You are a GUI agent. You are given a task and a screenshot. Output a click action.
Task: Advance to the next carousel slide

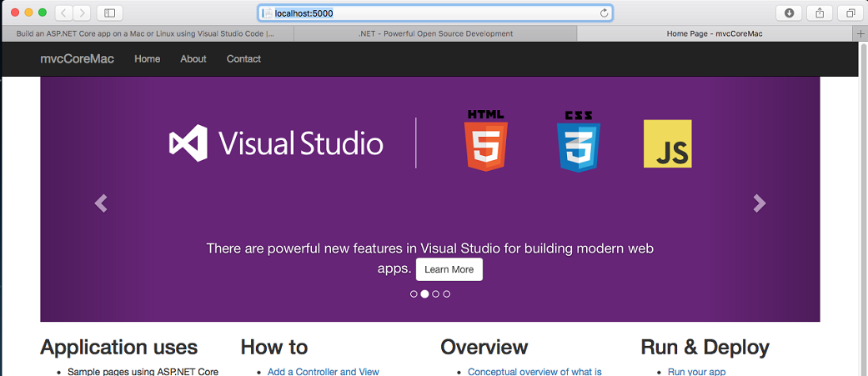[x=760, y=203]
